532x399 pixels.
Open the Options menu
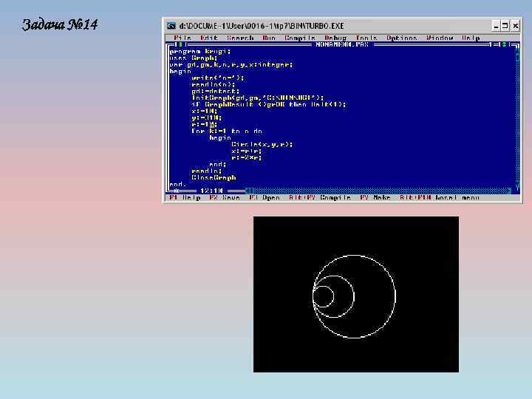coord(402,38)
